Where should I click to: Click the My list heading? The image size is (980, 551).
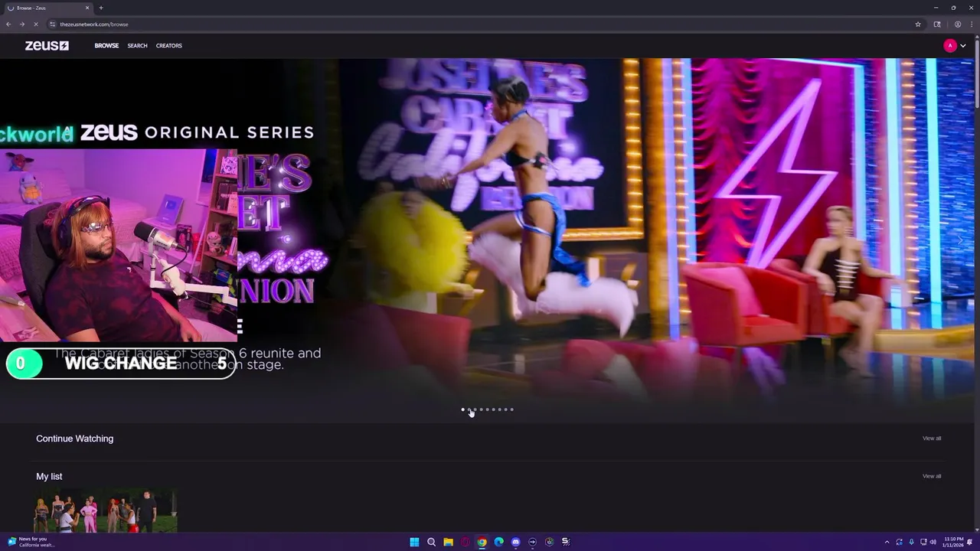(x=49, y=476)
